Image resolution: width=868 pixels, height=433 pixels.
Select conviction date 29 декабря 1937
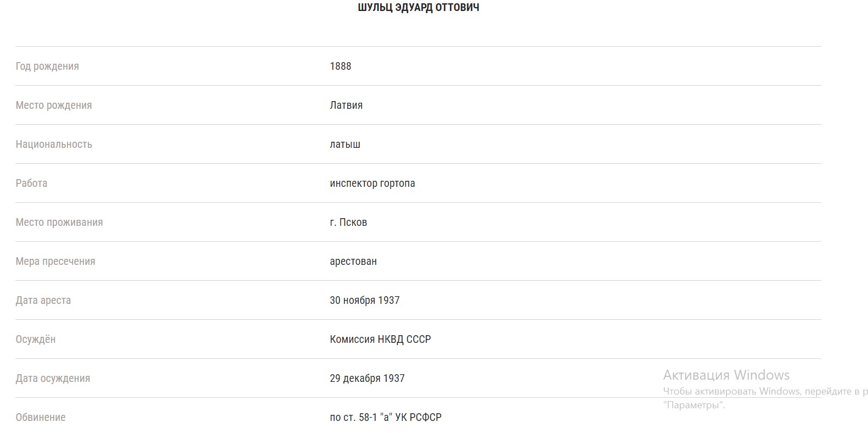tap(367, 379)
